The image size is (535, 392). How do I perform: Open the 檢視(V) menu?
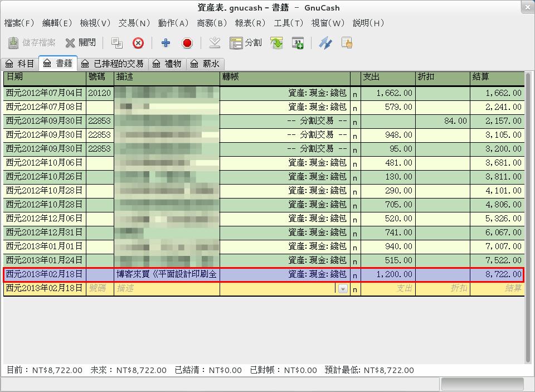pyautogui.click(x=95, y=23)
